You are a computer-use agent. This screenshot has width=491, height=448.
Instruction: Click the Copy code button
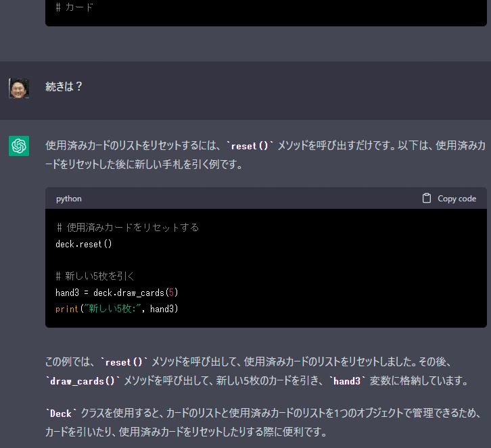[449, 199]
